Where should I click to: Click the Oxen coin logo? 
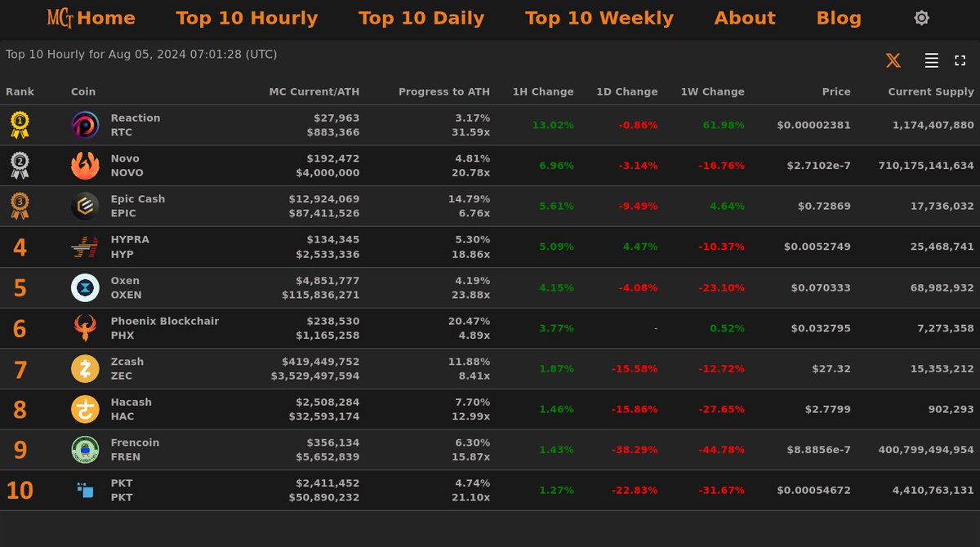point(85,287)
